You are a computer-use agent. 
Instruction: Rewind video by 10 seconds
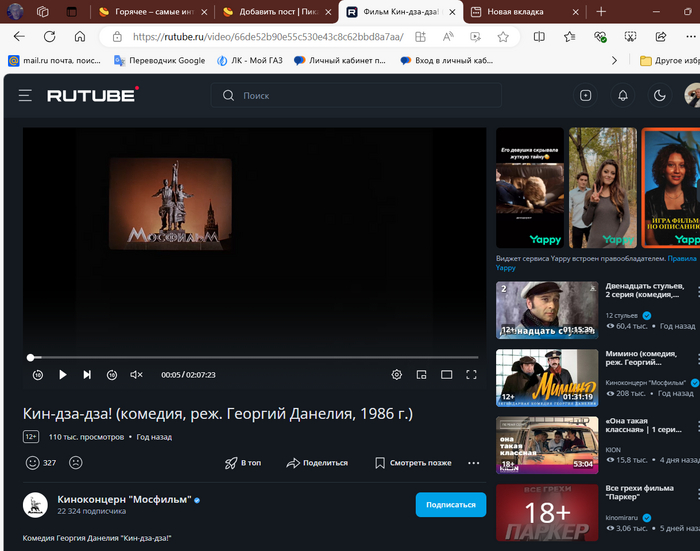(x=37, y=375)
